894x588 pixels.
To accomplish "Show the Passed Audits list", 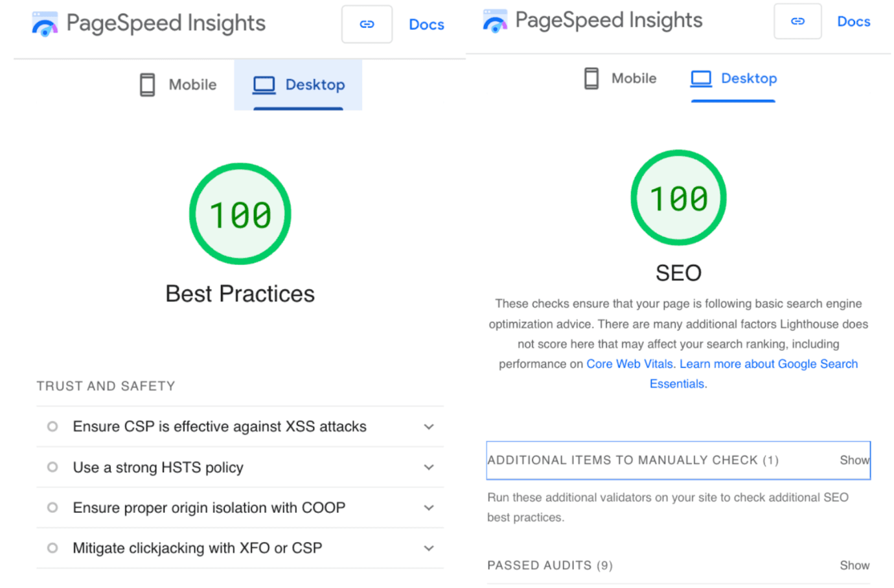I will [x=854, y=565].
